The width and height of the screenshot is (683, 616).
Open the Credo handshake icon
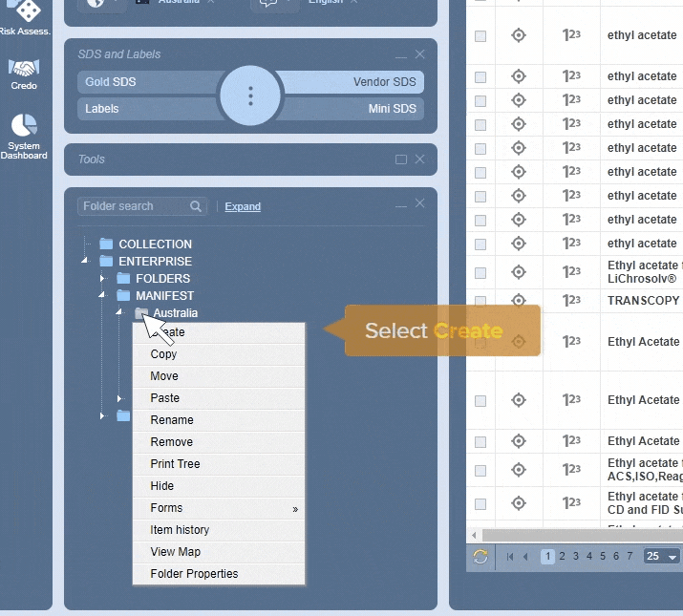point(24,70)
